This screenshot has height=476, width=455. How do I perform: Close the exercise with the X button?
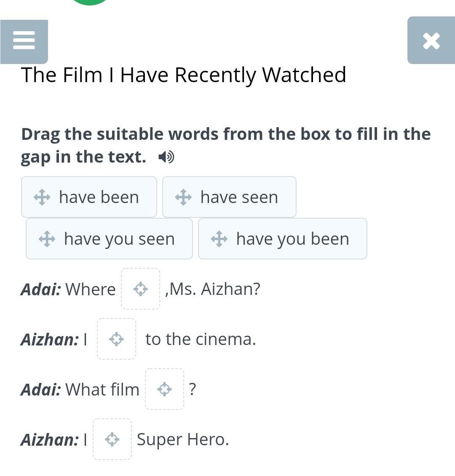point(431,40)
